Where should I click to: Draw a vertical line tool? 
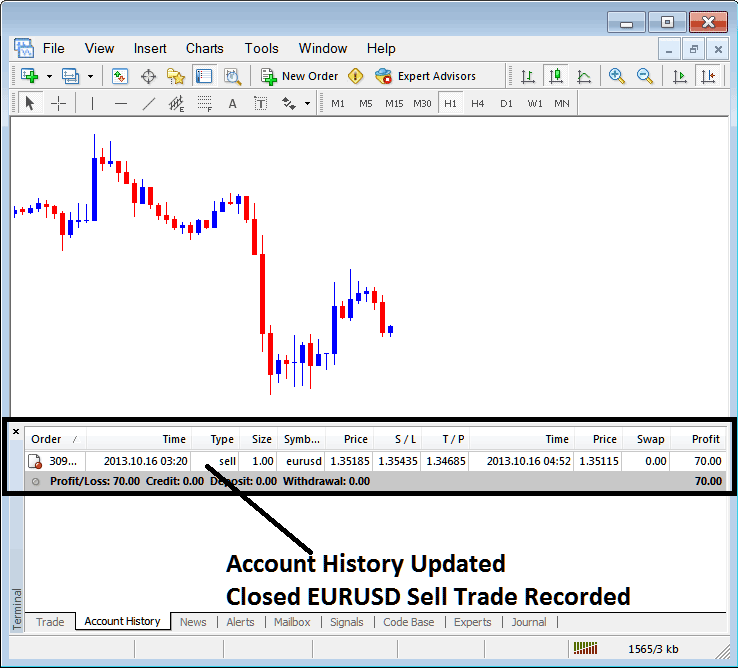click(x=92, y=103)
